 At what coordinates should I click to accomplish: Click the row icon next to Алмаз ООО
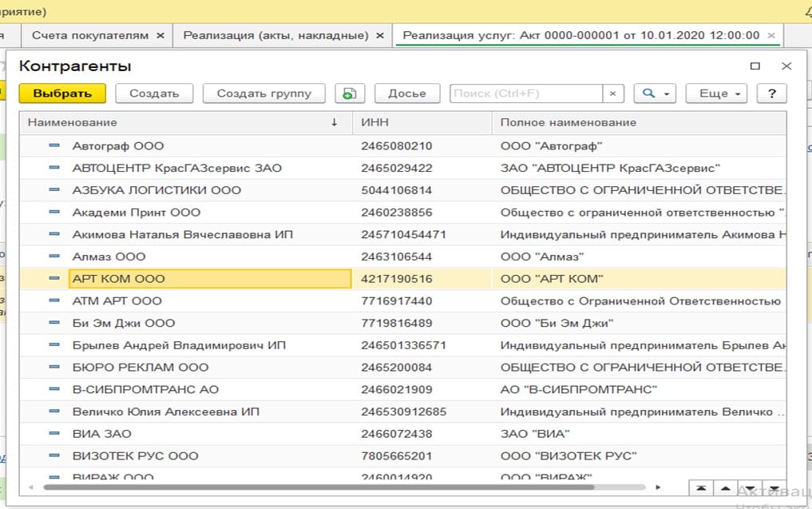(x=53, y=256)
